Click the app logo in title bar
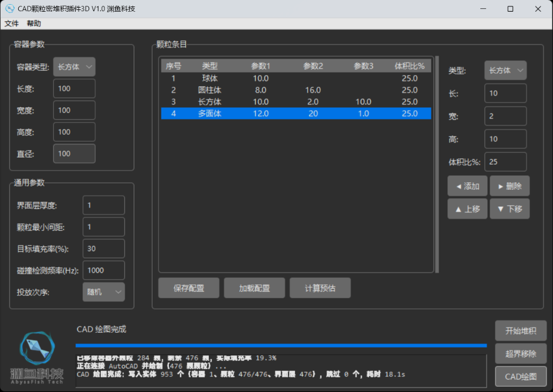 point(9,8)
